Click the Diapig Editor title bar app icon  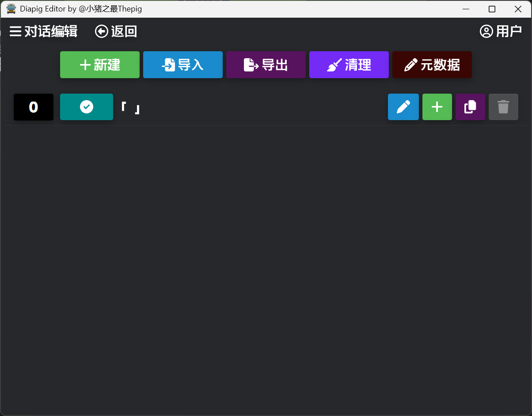11,9
